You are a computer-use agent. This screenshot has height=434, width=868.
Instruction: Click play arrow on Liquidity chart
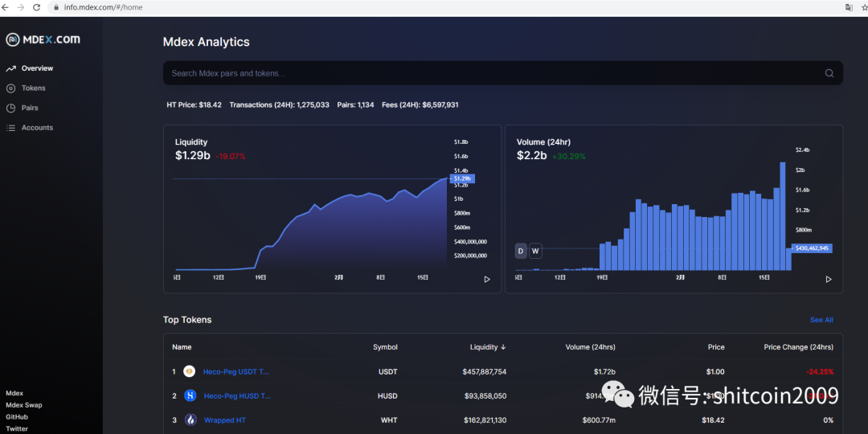point(487,280)
